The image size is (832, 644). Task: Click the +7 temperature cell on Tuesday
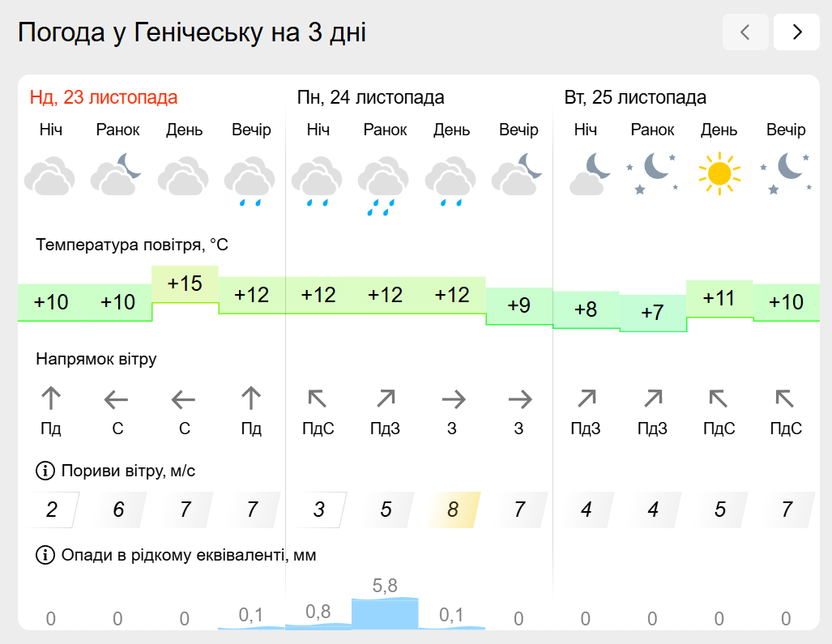click(652, 313)
